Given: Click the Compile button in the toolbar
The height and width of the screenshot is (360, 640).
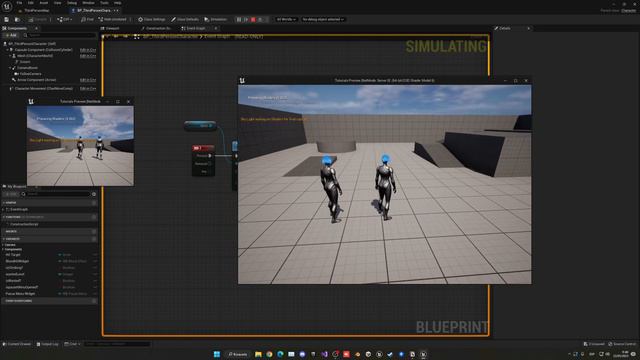Looking at the screenshot, I should pyautogui.click(x=38, y=19).
